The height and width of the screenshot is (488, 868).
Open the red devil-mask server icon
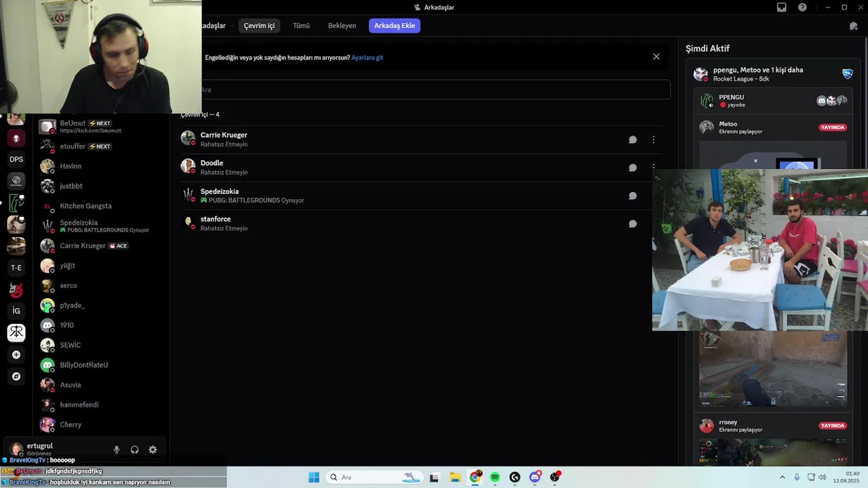pos(16,289)
